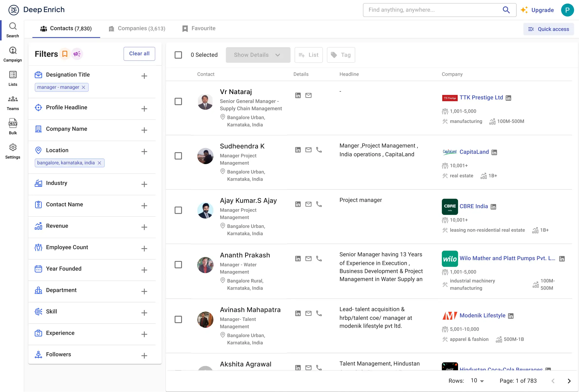Click the orange bookmark saved-filters icon
Image resolution: width=579 pixels, height=392 pixels.
click(x=65, y=54)
